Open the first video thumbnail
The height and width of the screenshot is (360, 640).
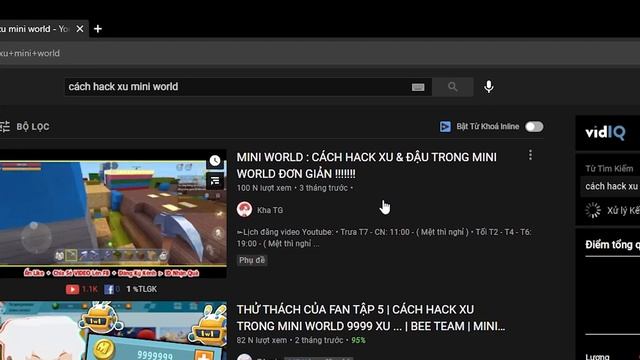113,213
